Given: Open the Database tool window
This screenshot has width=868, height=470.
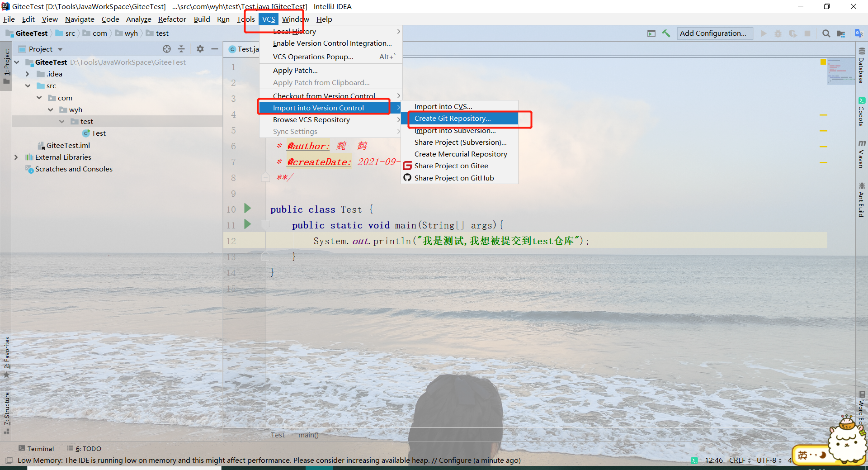Looking at the screenshot, I should (x=862, y=65).
